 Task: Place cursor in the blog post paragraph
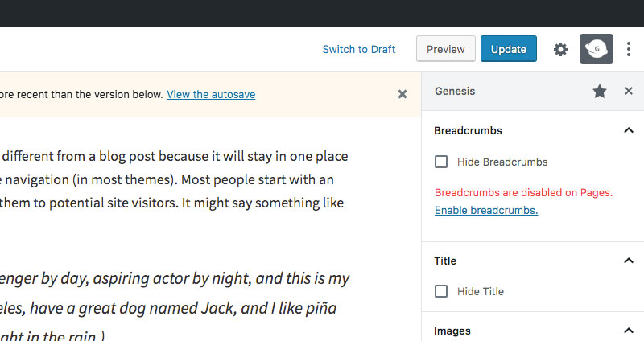[177, 179]
